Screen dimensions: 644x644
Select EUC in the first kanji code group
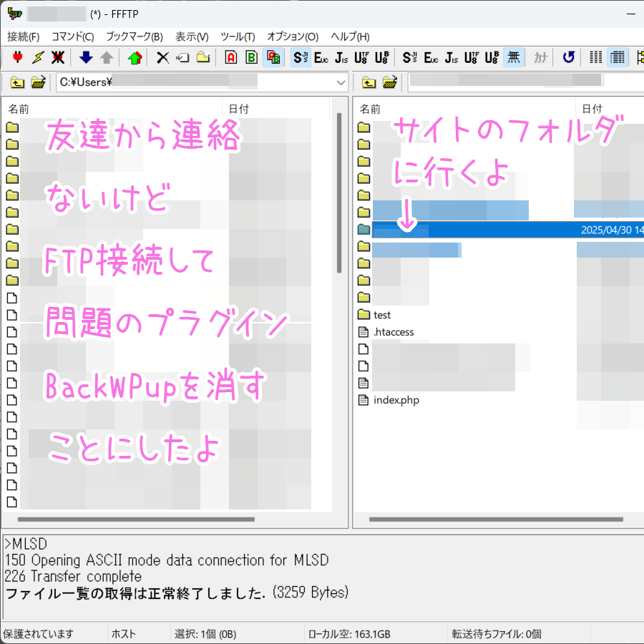321,57
